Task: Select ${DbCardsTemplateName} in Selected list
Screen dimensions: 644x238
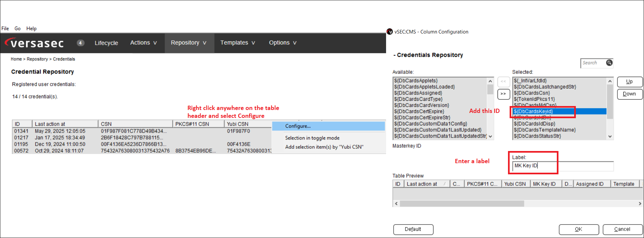Action: (545, 130)
